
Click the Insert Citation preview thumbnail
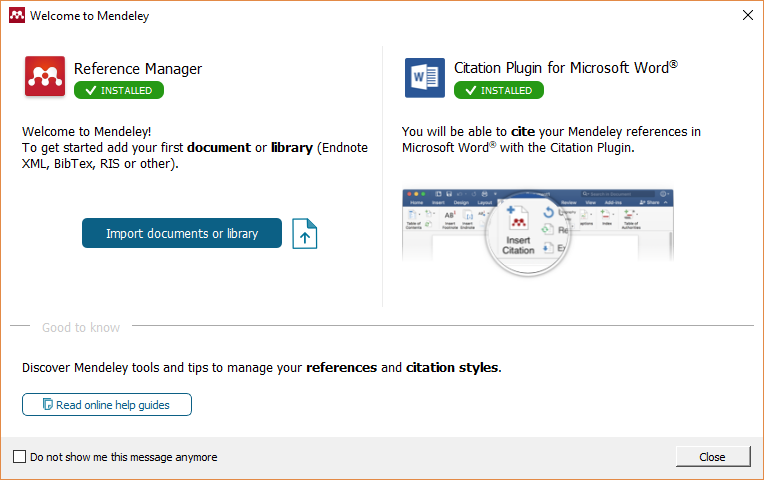[x=537, y=231]
